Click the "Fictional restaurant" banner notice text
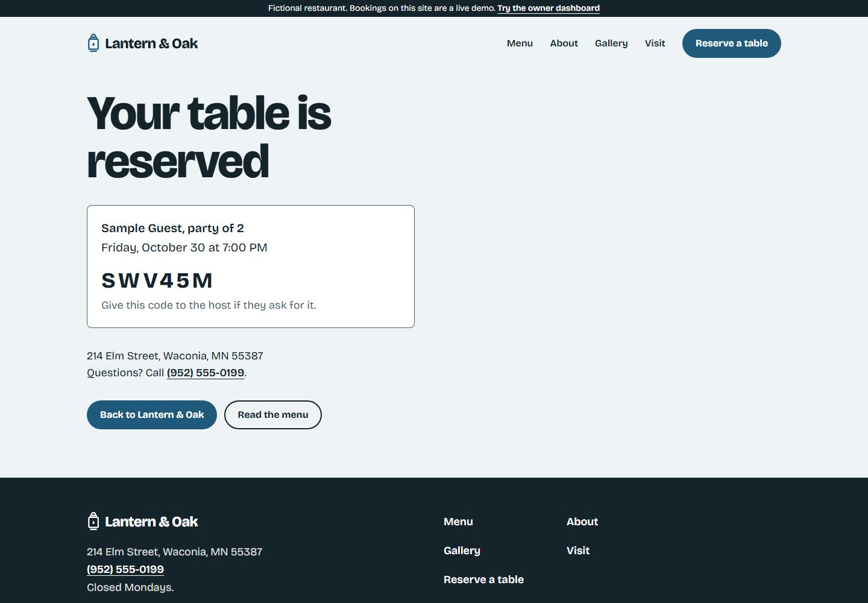This screenshot has width=868, height=603. (x=382, y=8)
